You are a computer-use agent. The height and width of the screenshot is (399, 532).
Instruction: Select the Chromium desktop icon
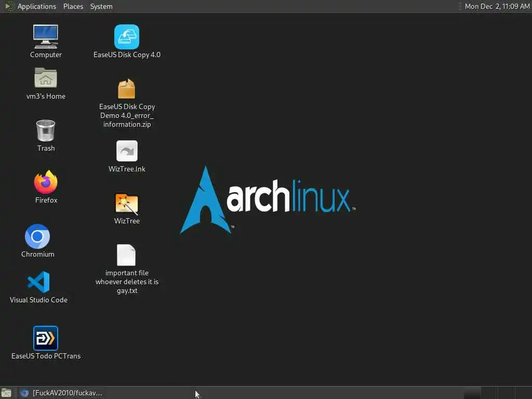click(x=37, y=236)
